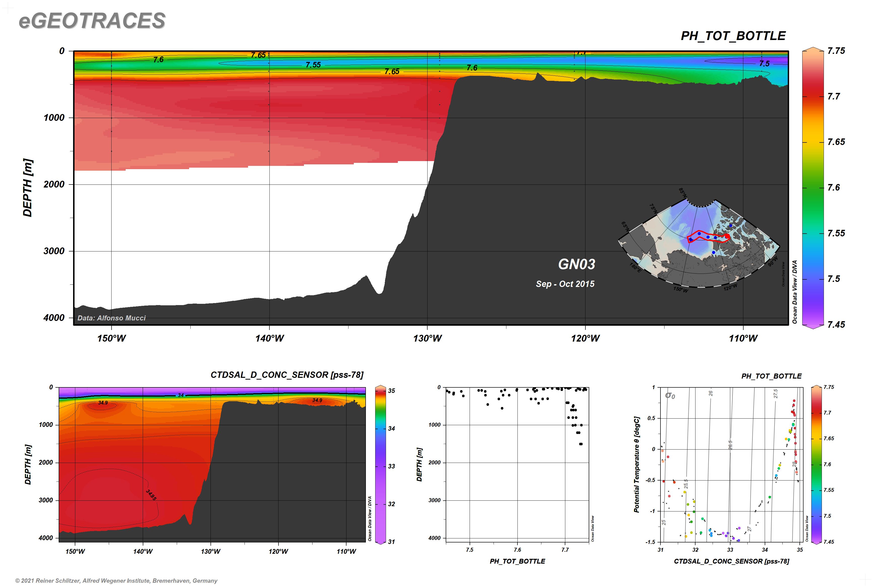Click the 110°W tick under the main section
Viewport: 873px width, 588px height.
coord(743,339)
